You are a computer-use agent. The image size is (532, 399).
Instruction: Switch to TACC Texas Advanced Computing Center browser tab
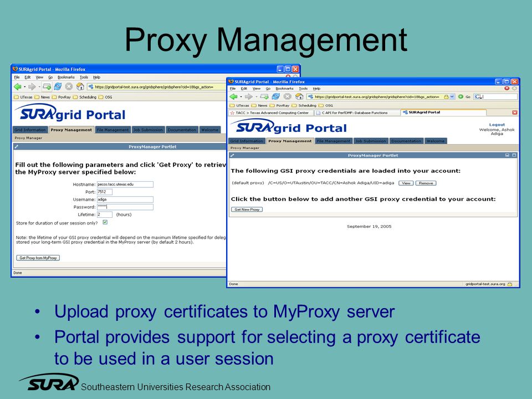coord(271,112)
